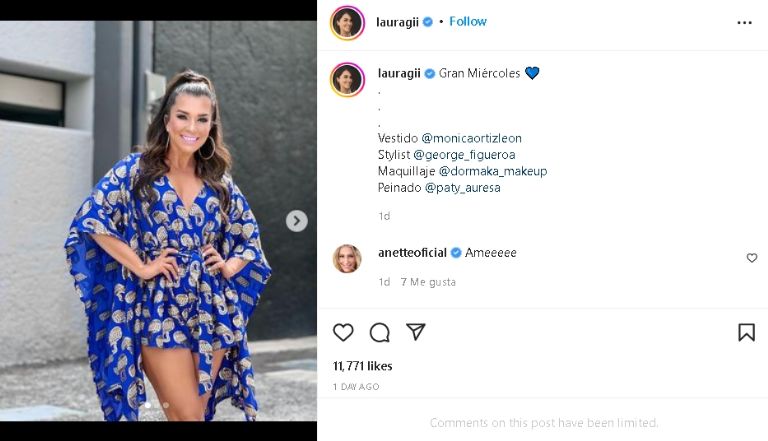The height and width of the screenshot is (441, 768).
Task: Open comments with the speech bubble icon
Action: click(379, 333)
